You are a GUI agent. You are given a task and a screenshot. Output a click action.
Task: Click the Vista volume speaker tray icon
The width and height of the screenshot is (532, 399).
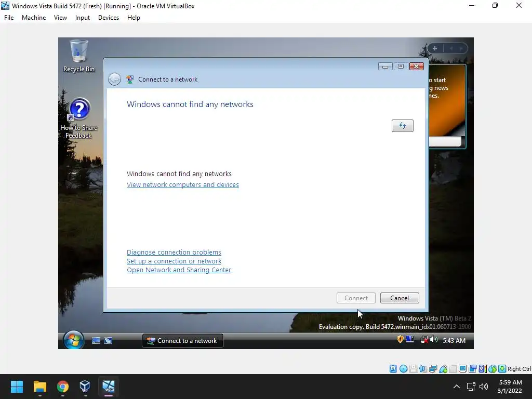434,339
